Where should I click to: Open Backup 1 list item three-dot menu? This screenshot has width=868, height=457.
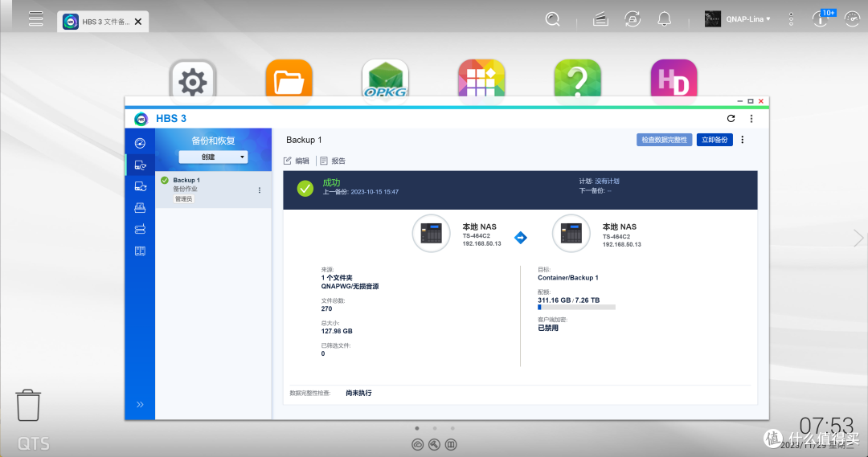tap(260, 190)
